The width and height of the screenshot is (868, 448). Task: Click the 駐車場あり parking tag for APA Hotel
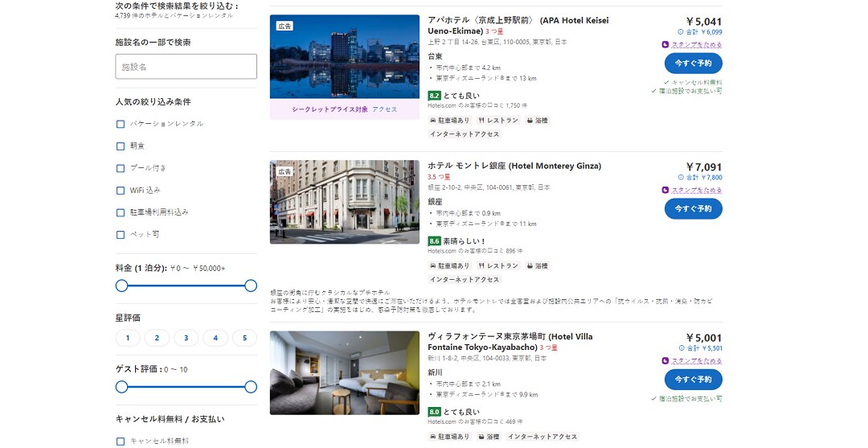coord(449,120)
